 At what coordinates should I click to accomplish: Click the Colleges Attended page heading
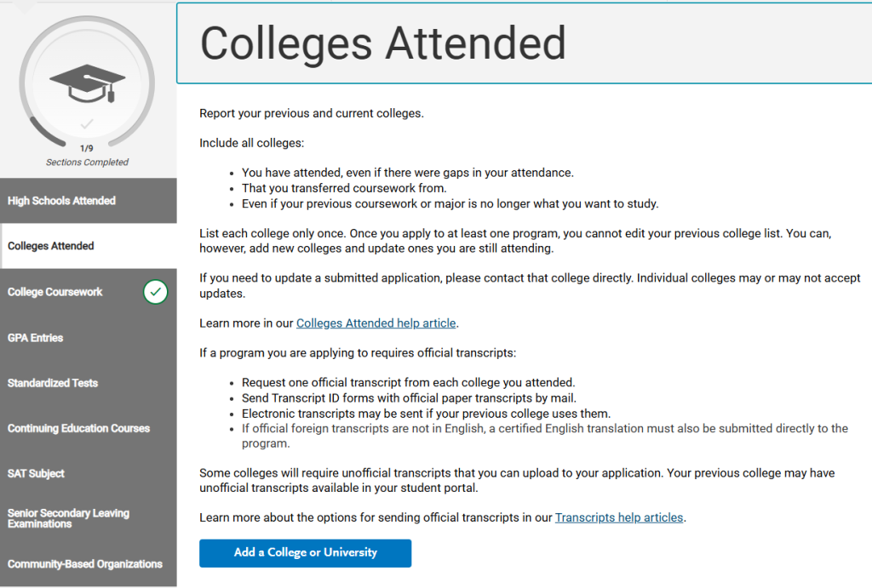click(382, 43)
